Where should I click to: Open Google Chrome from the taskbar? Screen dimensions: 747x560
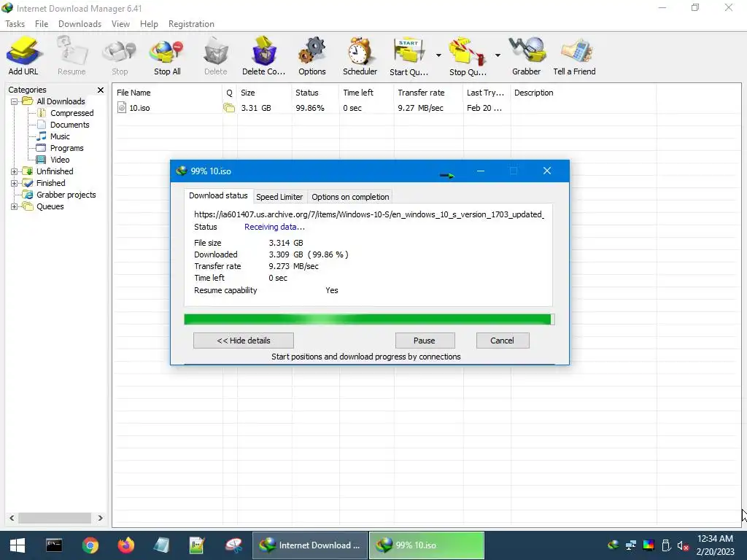90,545
